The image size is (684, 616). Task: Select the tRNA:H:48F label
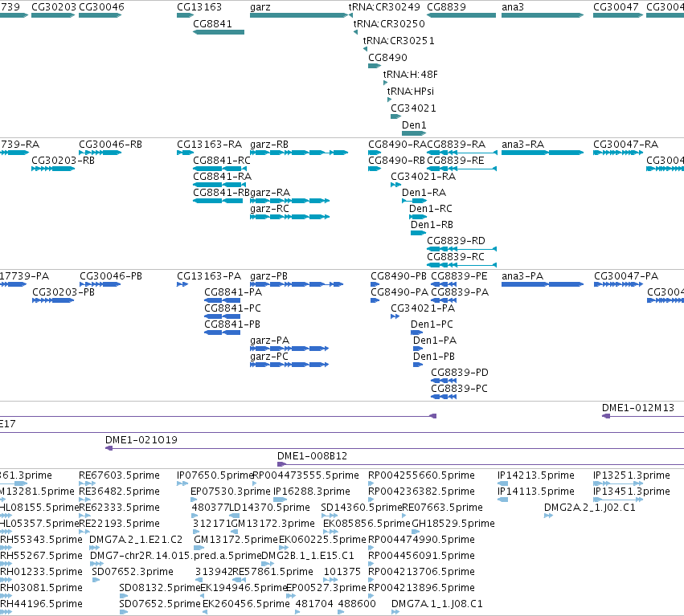tap(411, 75)
